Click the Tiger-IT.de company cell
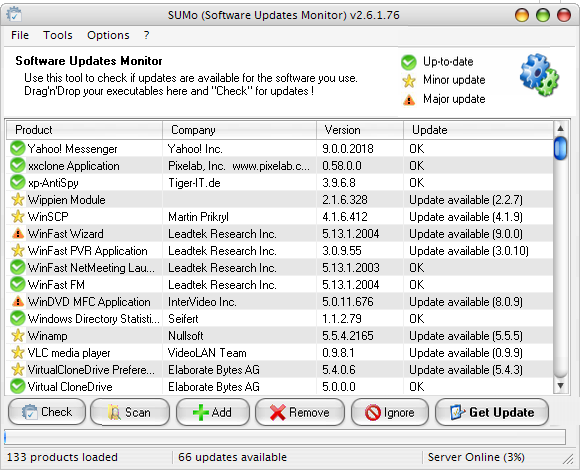 194,183
